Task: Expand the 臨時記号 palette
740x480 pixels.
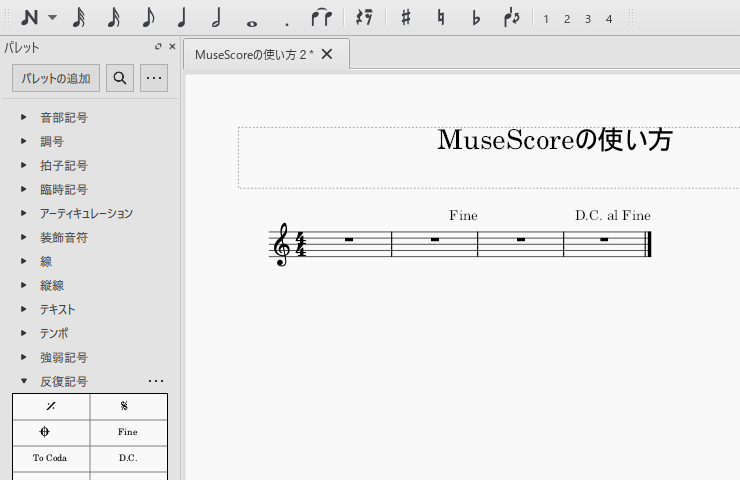Action: (24, 189)
